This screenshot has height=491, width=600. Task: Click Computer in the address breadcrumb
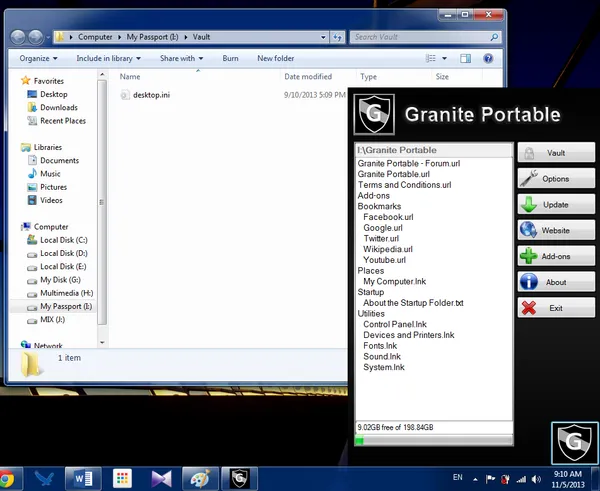(95, 37)
